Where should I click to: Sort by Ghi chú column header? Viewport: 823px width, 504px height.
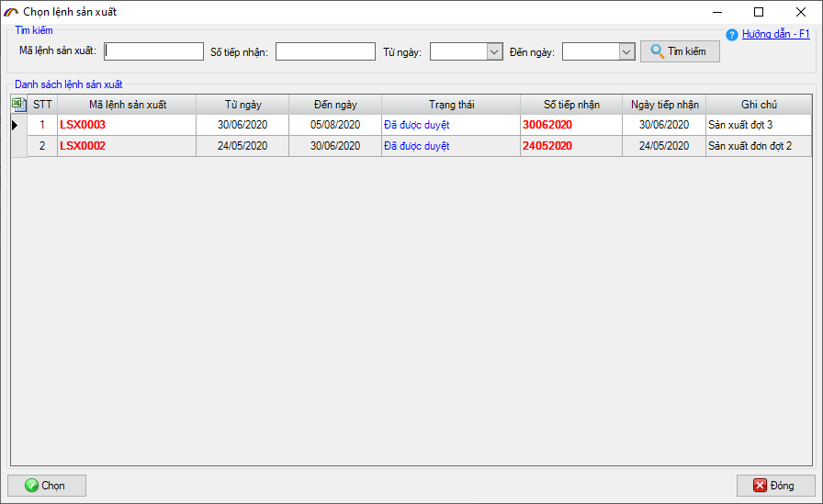759,105
